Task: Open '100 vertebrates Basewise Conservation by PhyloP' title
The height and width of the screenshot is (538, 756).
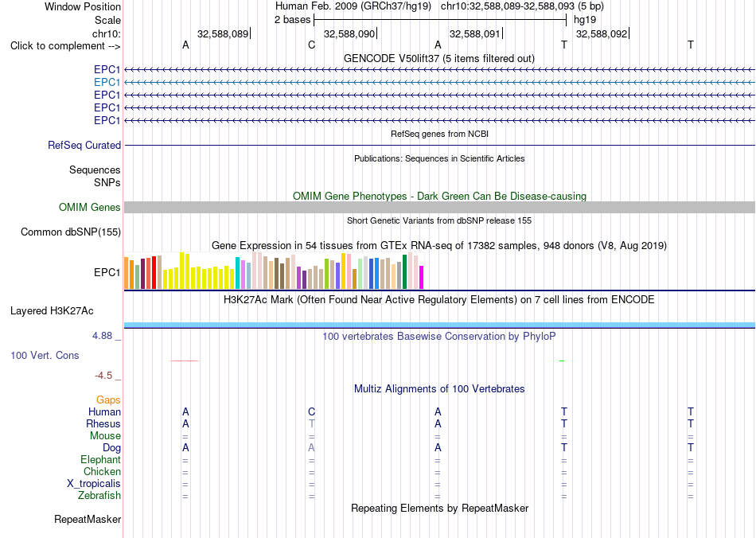Action: click(439, 337)
